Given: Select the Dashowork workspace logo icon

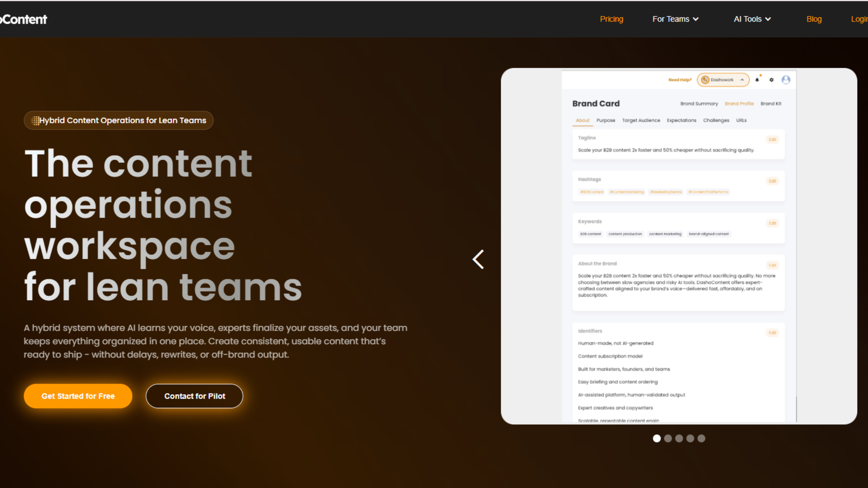Looking at the screenshot, I should tap(706, 80).
